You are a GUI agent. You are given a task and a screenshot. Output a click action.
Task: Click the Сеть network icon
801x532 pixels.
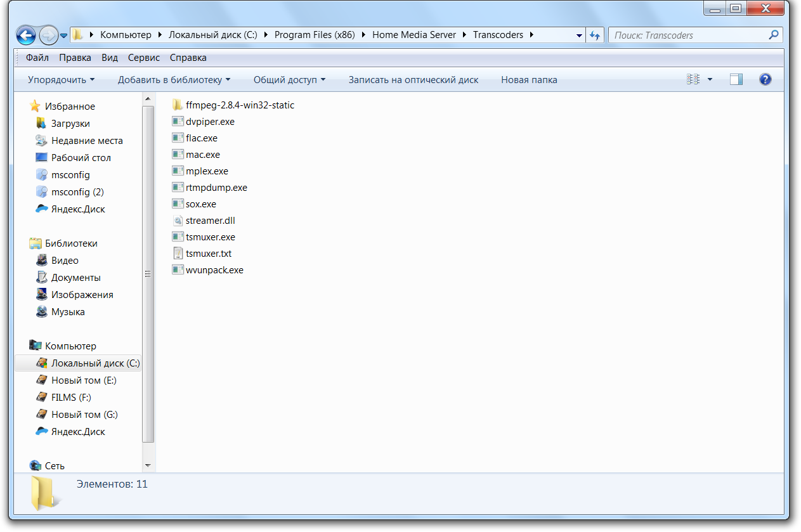pos(35,466)
